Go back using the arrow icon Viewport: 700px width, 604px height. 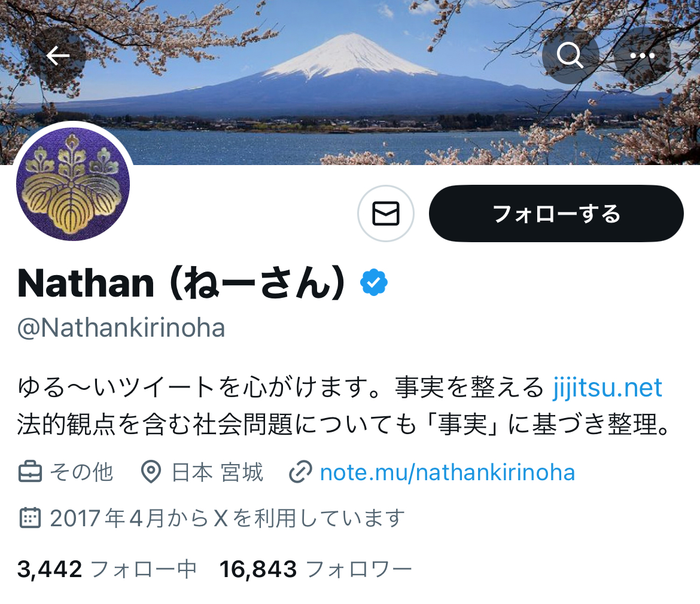58,56
